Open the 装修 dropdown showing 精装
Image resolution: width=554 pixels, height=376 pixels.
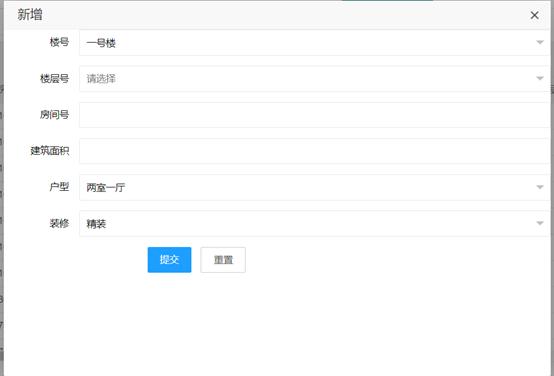pyautogui.click(x=314, y=223)
